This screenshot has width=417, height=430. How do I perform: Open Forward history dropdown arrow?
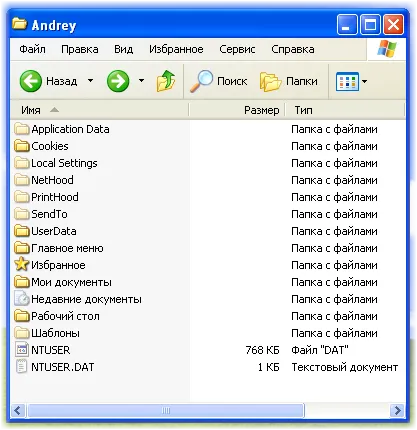(141, 81)
